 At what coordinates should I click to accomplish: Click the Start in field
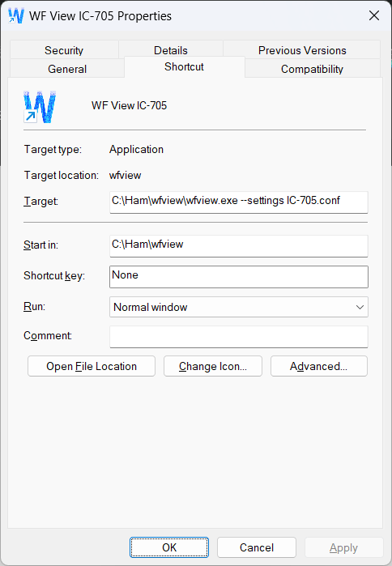239,246
